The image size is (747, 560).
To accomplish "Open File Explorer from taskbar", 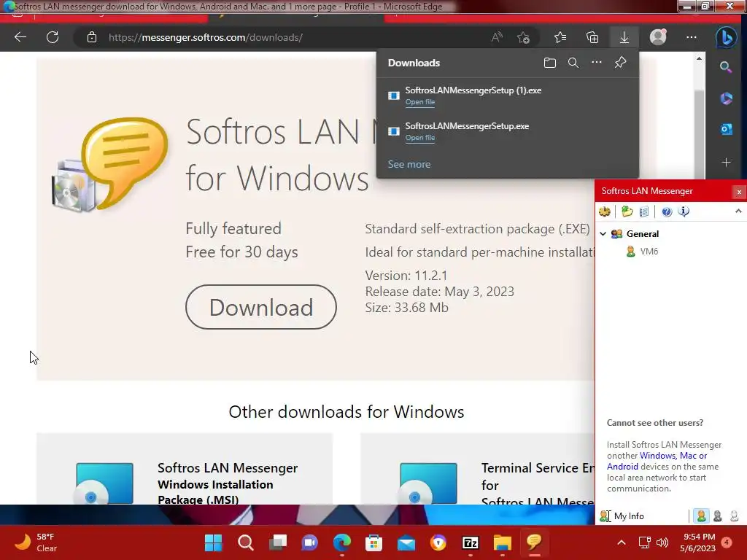I will pyautogui.click(x=502, y=542).
